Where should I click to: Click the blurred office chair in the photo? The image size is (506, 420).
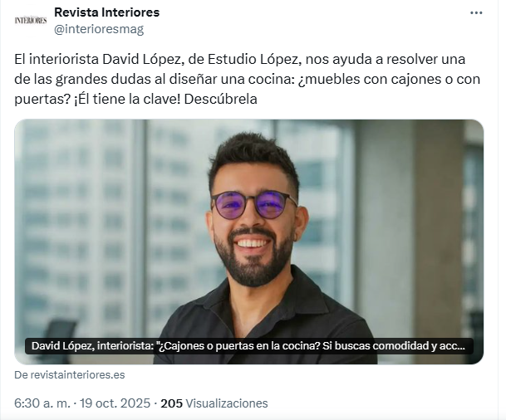point(58,339)
